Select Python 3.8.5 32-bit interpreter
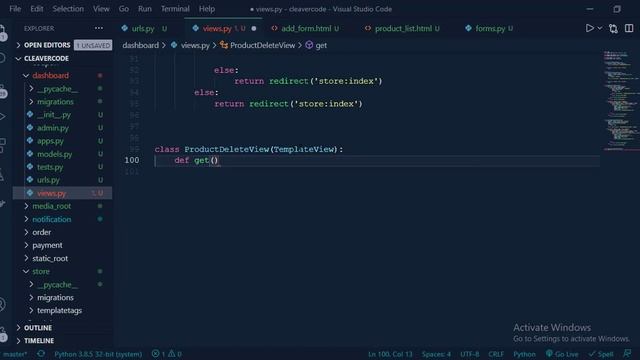640x360 pixels. point(98,354)
